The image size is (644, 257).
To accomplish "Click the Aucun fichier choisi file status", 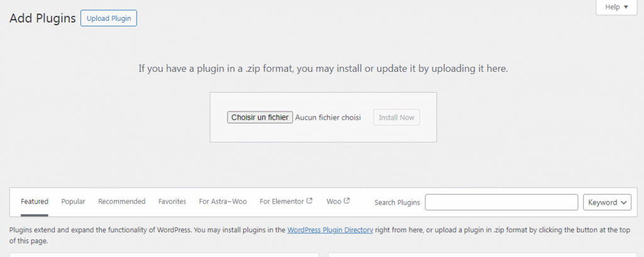I will [328, 118].
